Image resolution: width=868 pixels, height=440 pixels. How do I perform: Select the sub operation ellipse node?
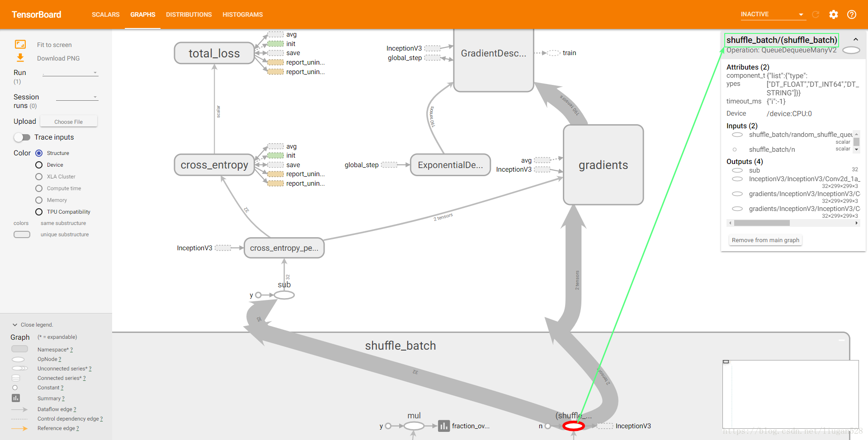(x=284, y=295)
